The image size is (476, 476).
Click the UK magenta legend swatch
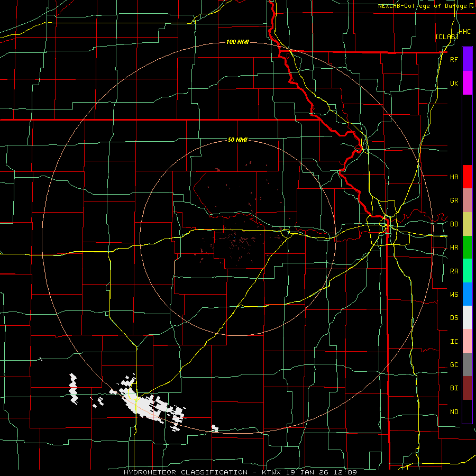467,83
